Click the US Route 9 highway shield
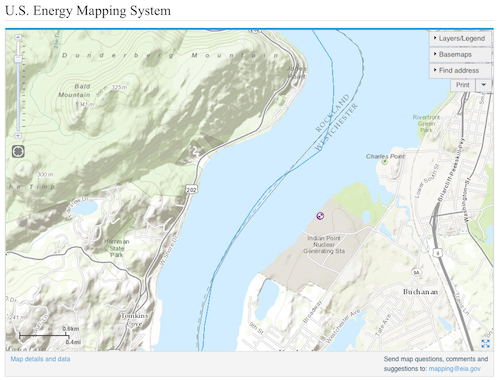500x380 pixels. pyautogui.click(x=438, y=253)
